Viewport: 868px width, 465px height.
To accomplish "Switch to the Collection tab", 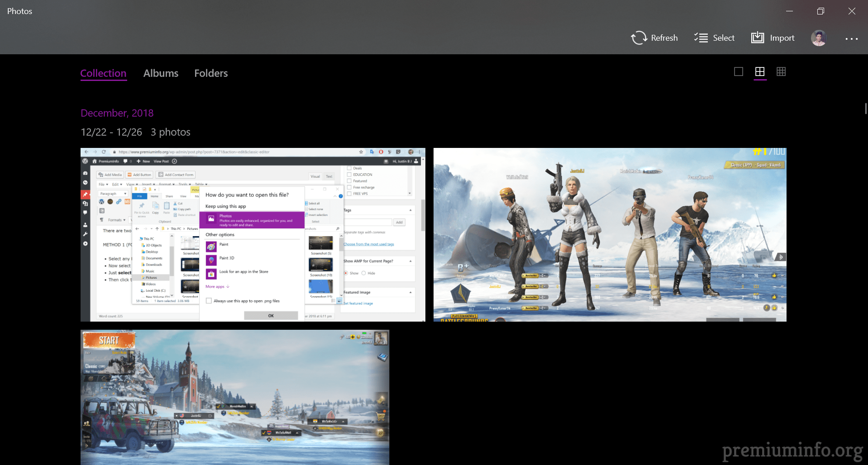I will pos(103,73).
